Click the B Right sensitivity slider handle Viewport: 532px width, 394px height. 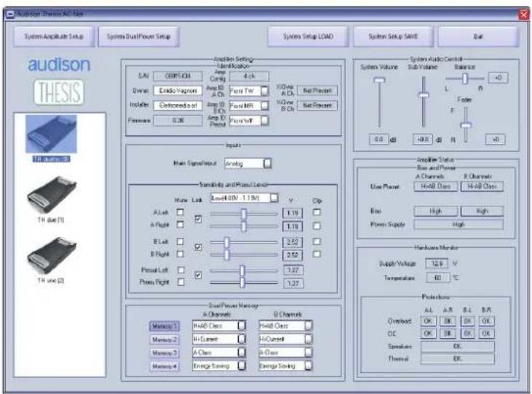(226, 254)
